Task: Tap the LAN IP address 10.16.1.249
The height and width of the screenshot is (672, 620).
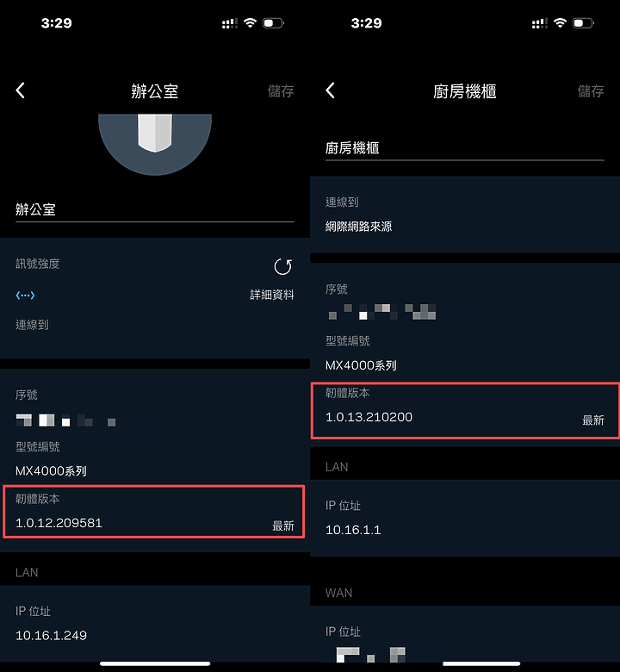Action: pyautogui.click(x=51, y=635)
